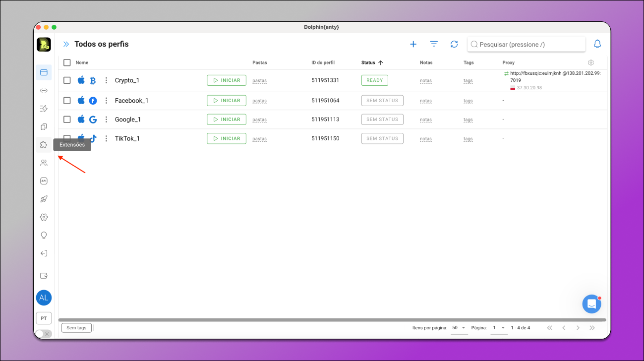The width and height of the screenshot is (644, 361).
Task: Open the Automation lightning icon in sidebar
Action: [44, 109]
